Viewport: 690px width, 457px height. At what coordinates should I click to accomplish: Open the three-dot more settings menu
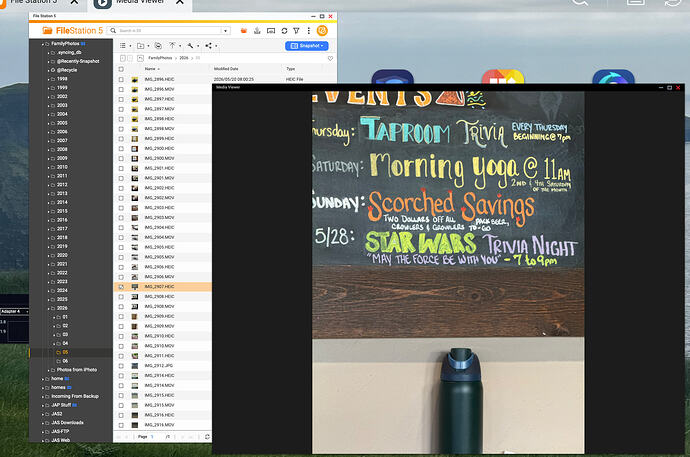pyautogui.click(x=308, y=31)
